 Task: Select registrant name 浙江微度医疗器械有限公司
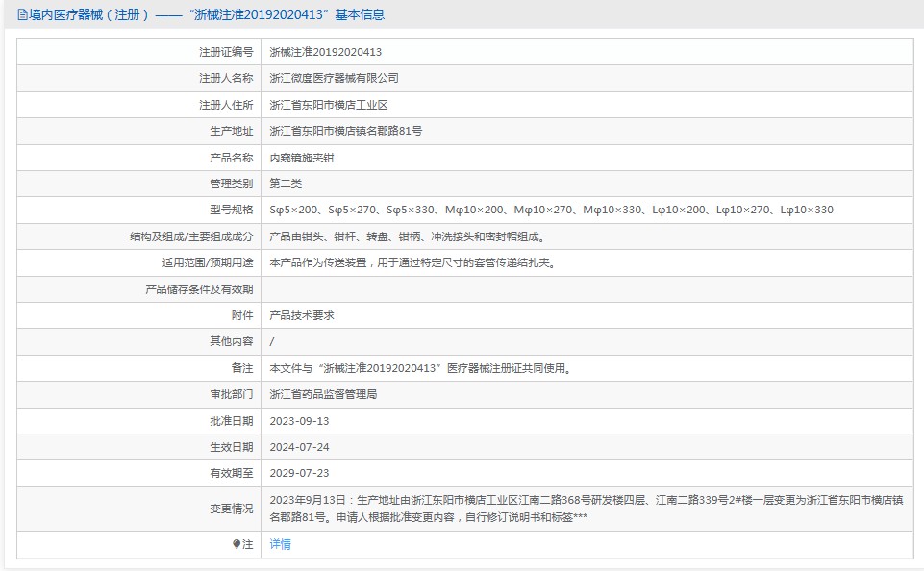[334, 78]
